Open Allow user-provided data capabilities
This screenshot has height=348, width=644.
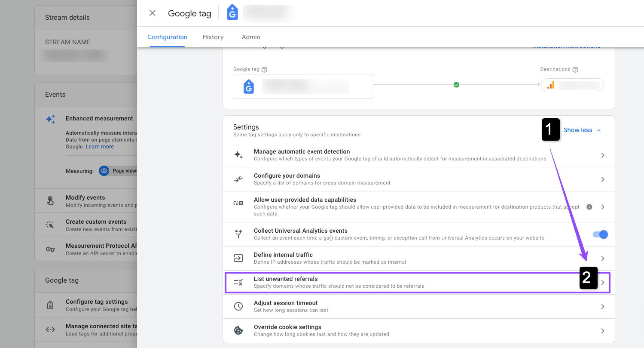[419, 206]
